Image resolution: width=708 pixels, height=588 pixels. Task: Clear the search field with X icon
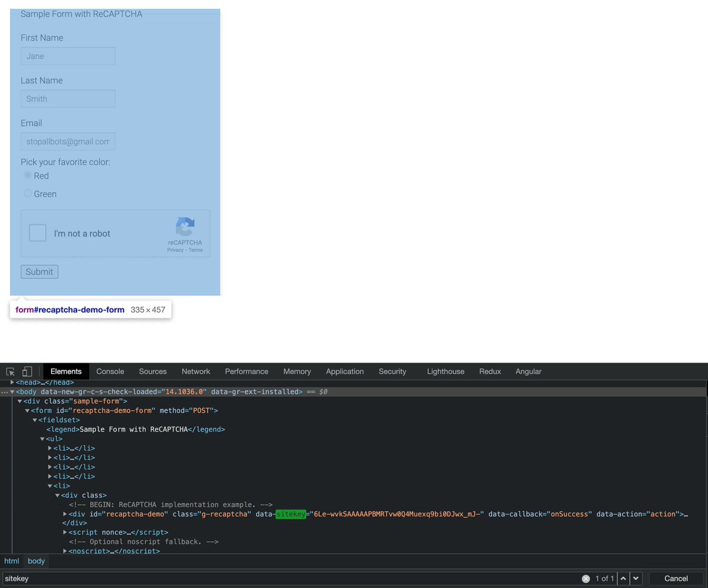586,579
